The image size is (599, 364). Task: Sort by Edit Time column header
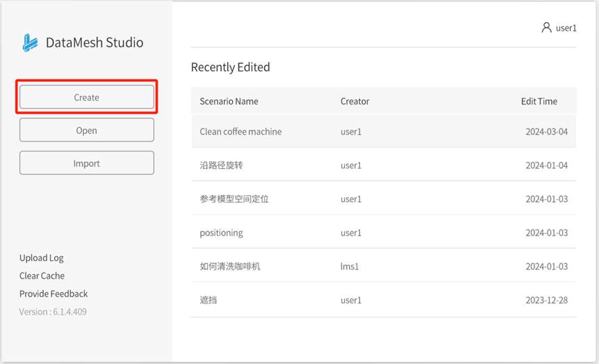click(x=539, y=101)
